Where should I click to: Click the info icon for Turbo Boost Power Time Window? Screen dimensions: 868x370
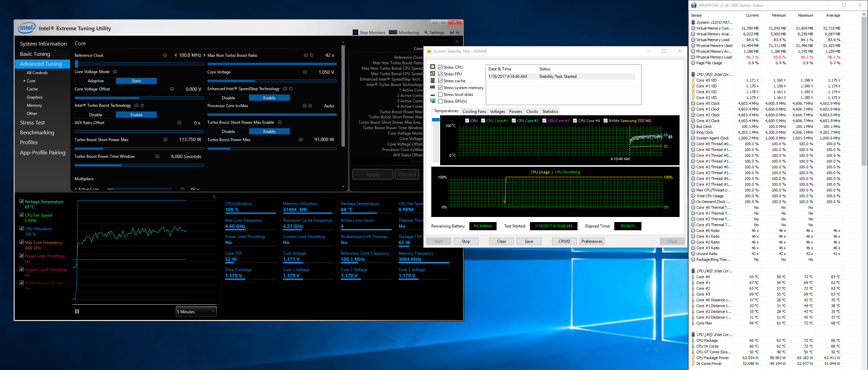point(157,156)
